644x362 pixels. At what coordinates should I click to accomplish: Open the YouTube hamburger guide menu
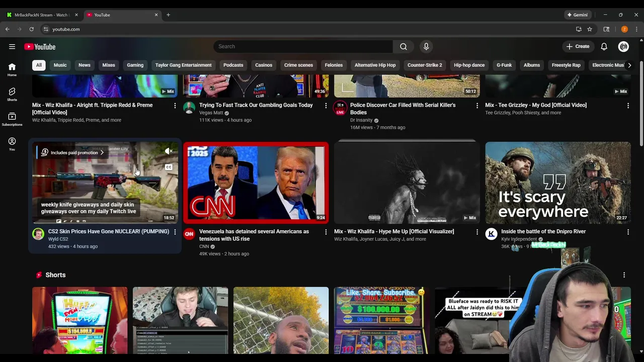[12, 47]
